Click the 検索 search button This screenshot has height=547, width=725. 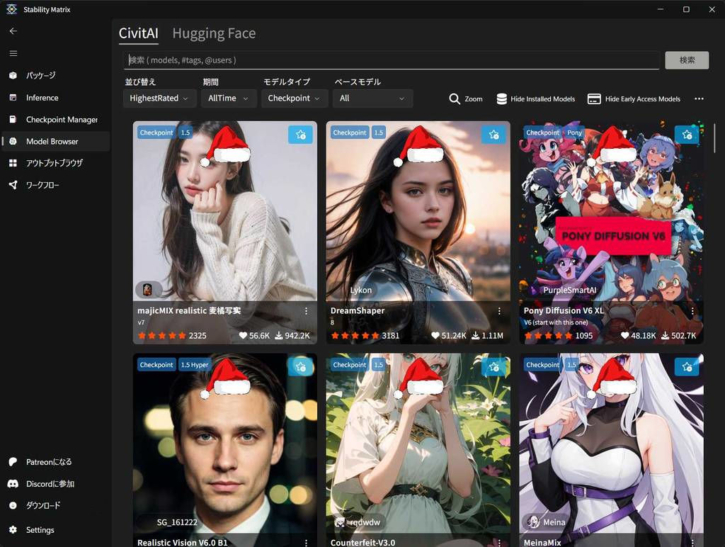point(687,60)
